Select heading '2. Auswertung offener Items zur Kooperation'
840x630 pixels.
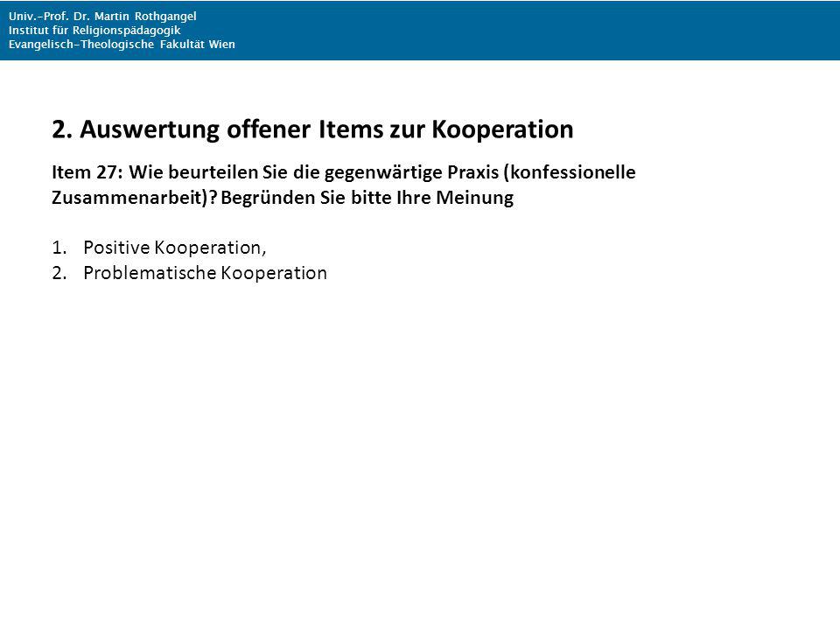(x=312, y=129)
